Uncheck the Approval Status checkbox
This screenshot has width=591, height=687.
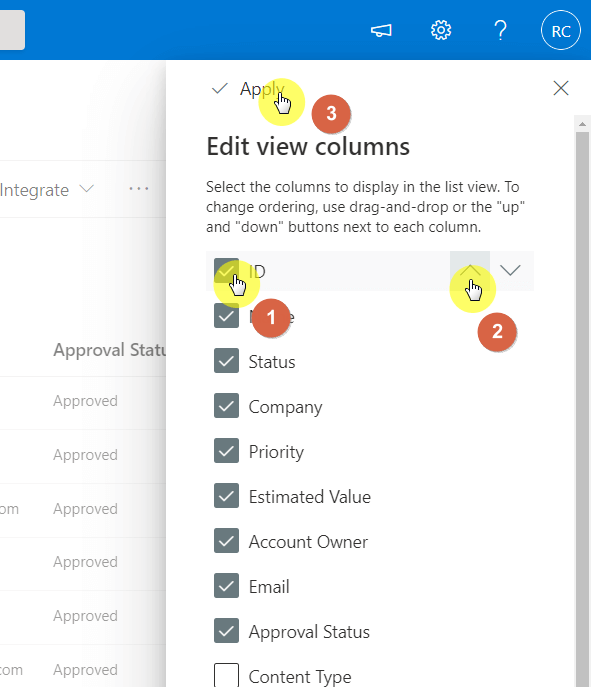[226, 630]
